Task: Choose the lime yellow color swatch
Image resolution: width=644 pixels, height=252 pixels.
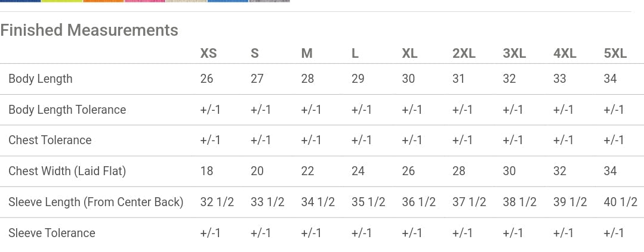Action: 62,1
